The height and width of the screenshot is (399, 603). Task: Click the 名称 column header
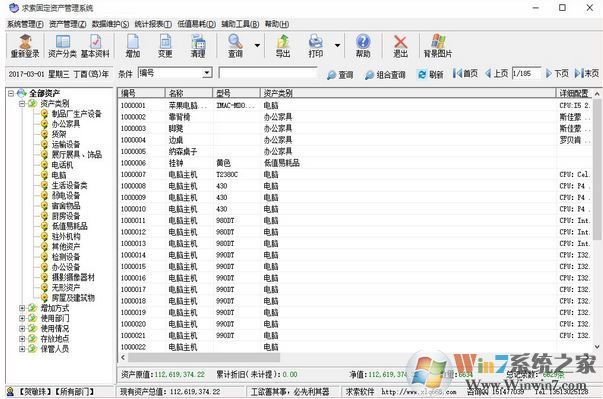(x=189, y=93)
